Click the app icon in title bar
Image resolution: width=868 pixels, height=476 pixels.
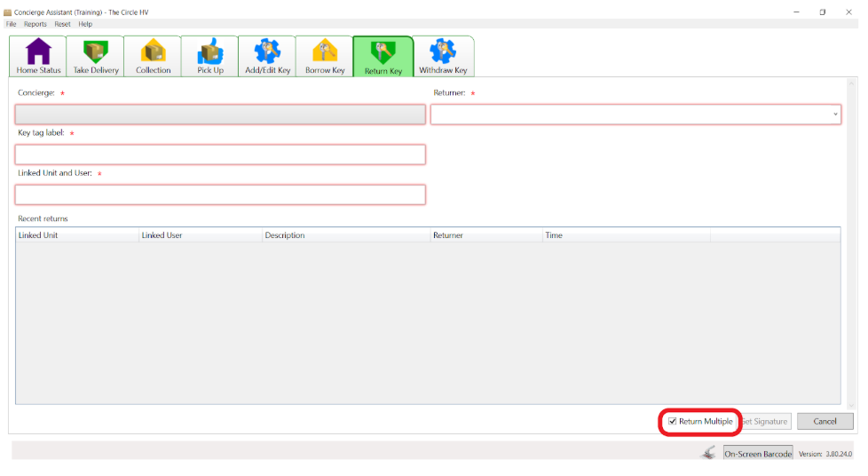[8, 12]
